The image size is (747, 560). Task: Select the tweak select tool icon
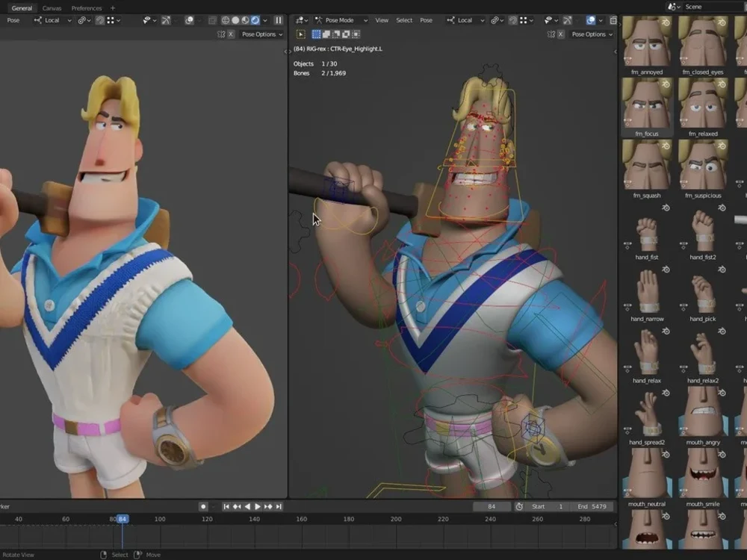(300, 34)
